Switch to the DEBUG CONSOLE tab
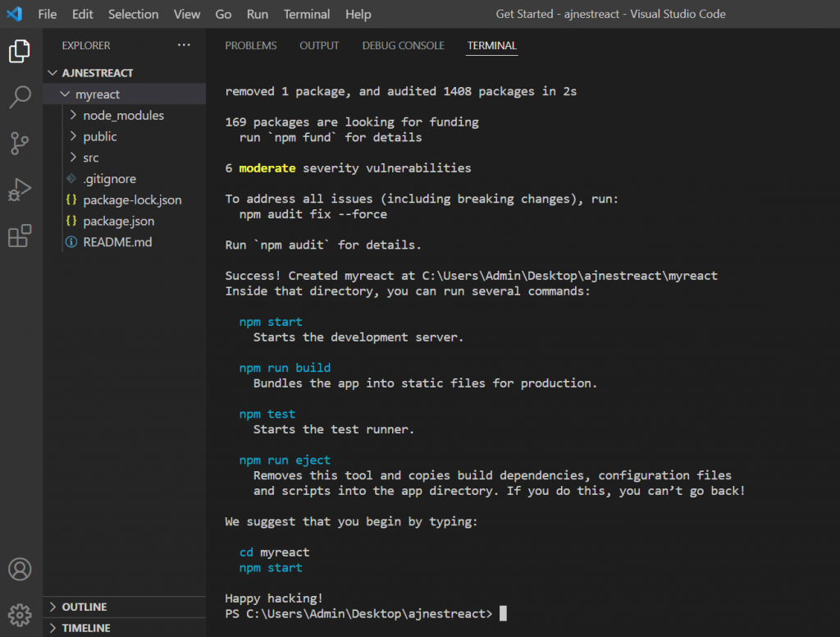Screen dimensions: 840x637 click(403, 46)
